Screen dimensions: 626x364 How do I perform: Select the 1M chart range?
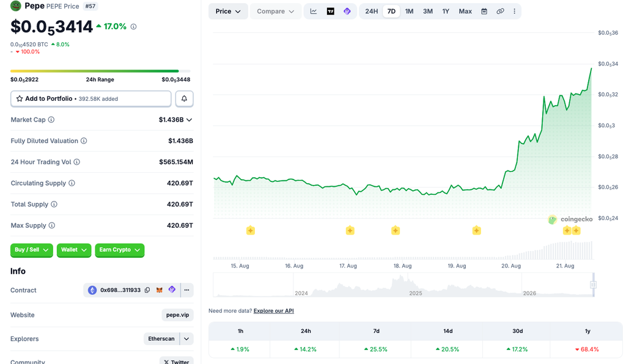pyautogui.click(x=409, y=11)
